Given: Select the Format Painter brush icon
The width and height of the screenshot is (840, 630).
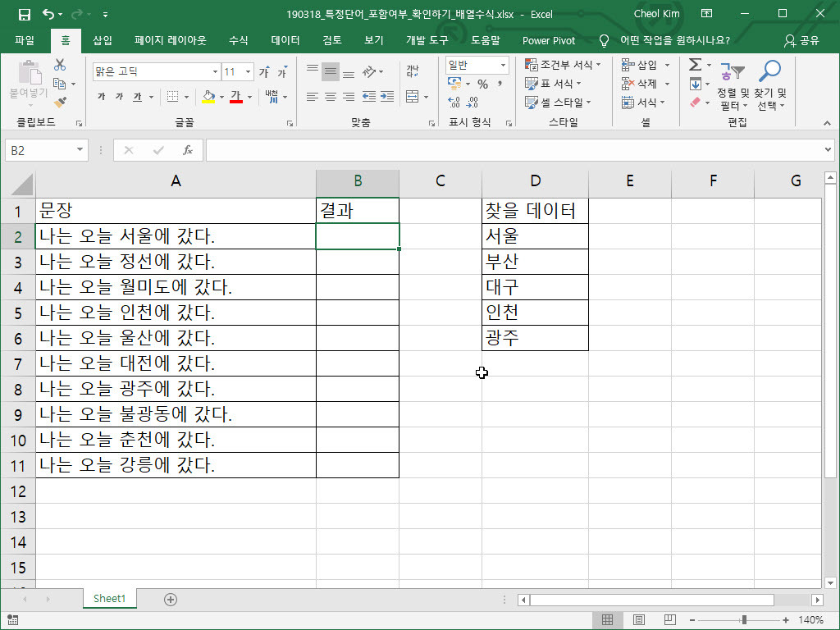Looking at the screenshot, I should (60, 102).
